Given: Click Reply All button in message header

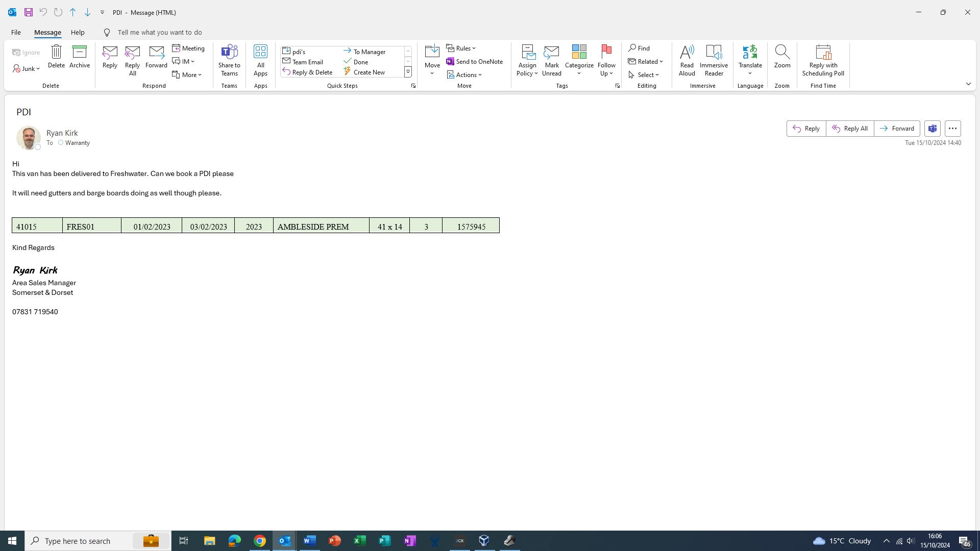Looking at the screenshot, I should pos(850,129).
